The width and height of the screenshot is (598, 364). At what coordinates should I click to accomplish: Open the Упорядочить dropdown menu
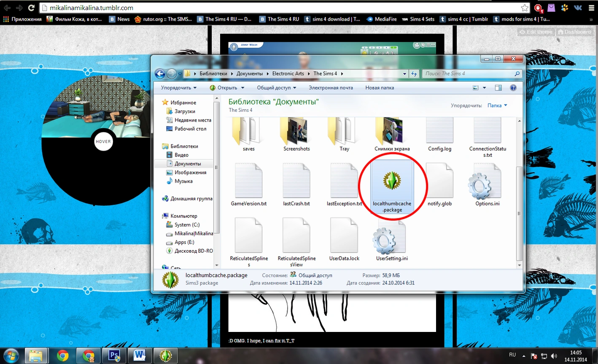coord(179,88)
